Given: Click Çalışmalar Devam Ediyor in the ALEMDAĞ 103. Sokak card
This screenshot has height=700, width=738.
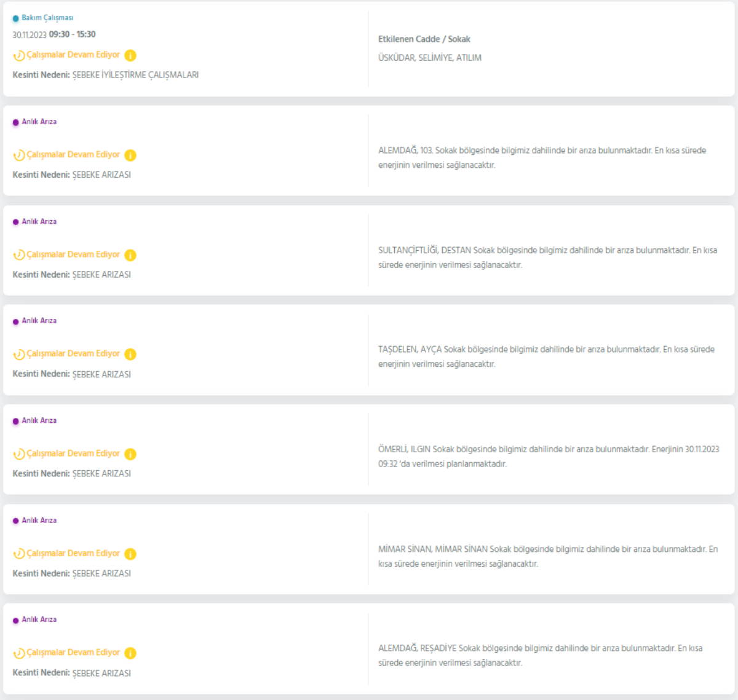Looking at the screenshot, I should [x=73, y=155].
